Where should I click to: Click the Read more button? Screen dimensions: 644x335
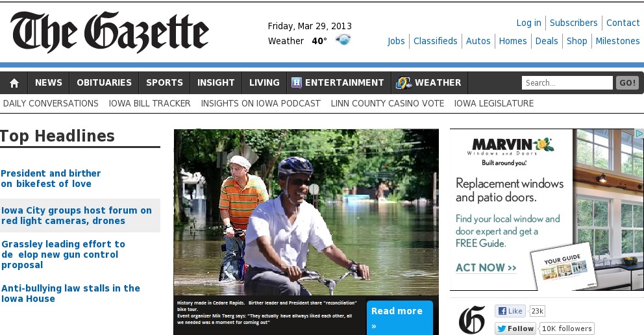[x=399, y=317]
